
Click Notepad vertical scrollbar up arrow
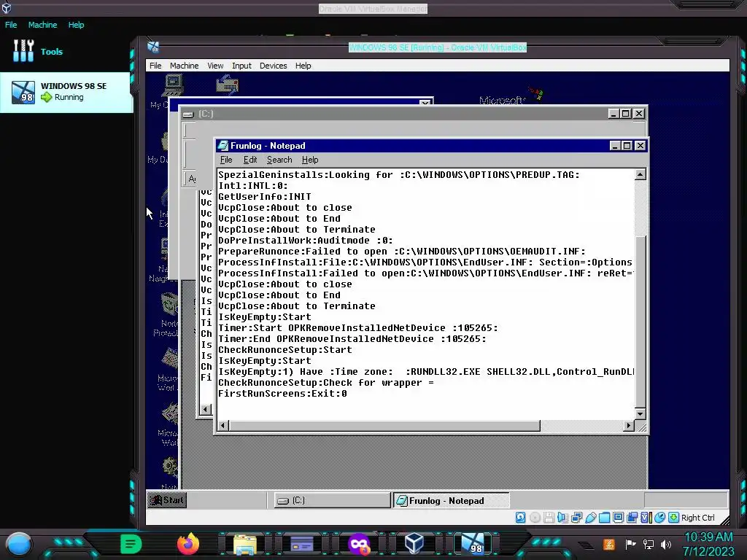640,174
